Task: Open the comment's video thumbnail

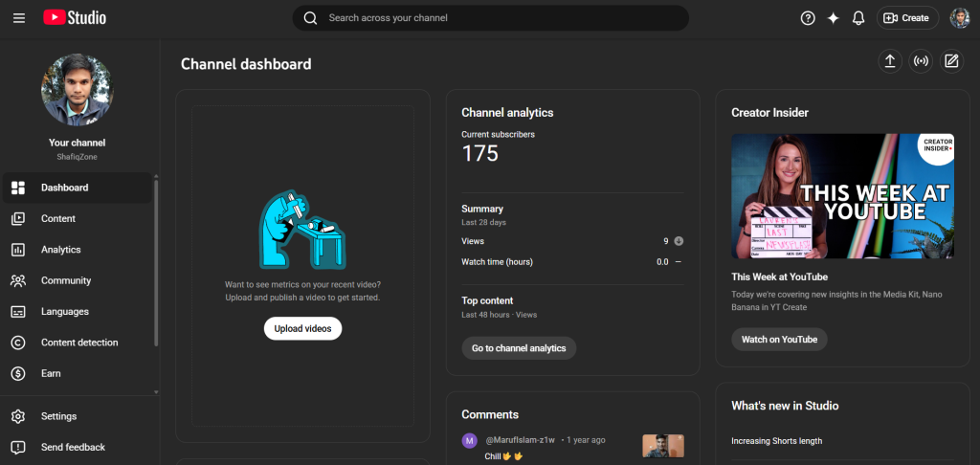Action: click(663, 446)
